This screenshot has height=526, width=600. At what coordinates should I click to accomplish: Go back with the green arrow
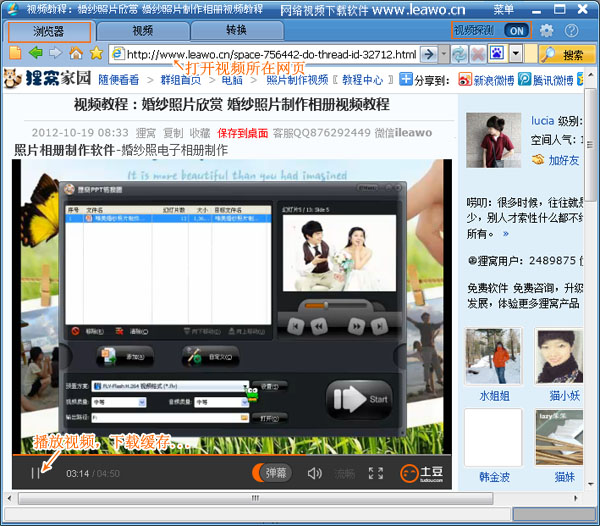35,53
